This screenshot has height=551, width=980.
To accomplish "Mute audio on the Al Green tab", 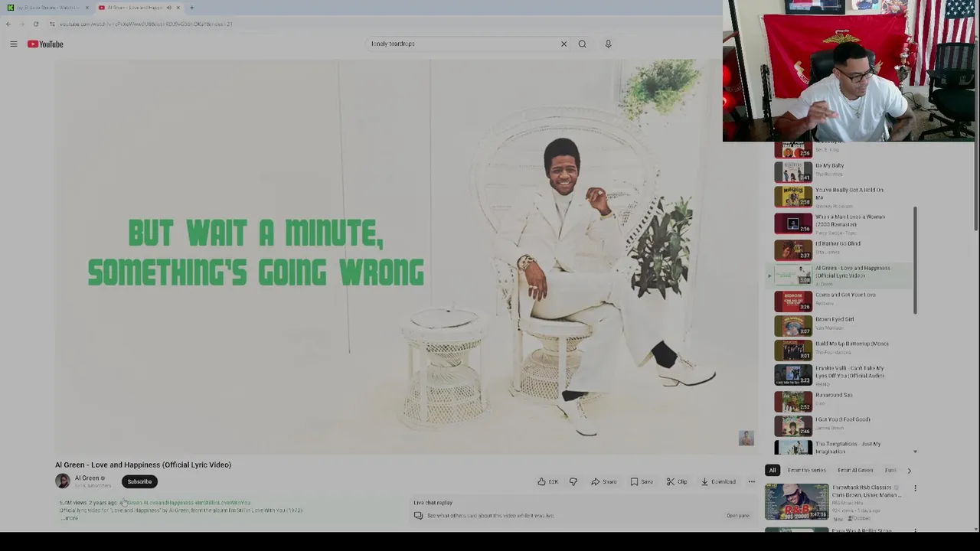I will 168,8.
